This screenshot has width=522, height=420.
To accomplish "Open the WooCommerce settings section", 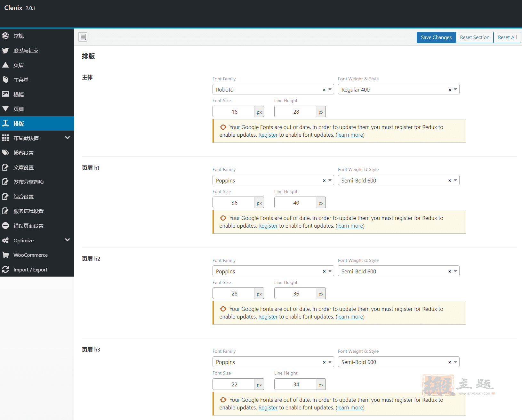I will [x=37, y=255].
